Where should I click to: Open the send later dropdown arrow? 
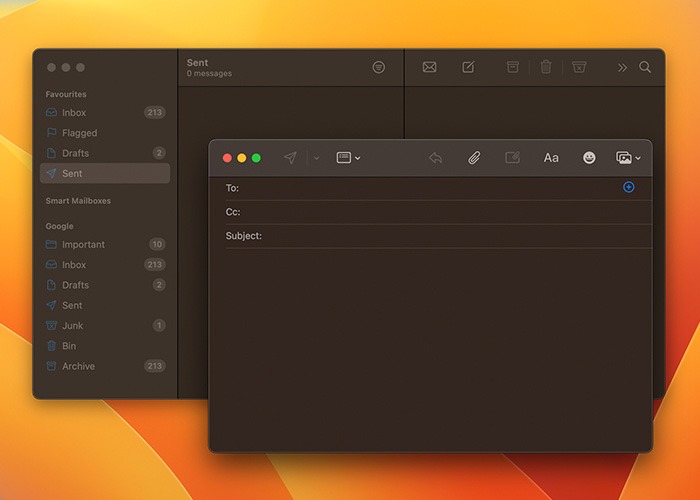(x=317, y=158)
